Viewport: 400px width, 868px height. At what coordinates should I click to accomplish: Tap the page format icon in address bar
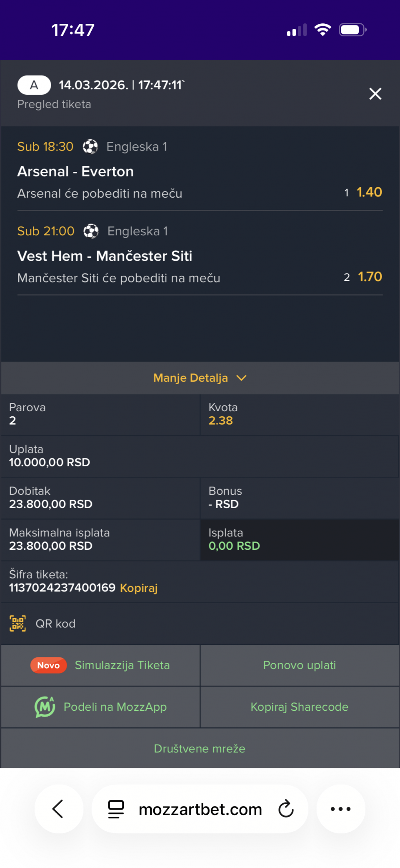point(116,809)
